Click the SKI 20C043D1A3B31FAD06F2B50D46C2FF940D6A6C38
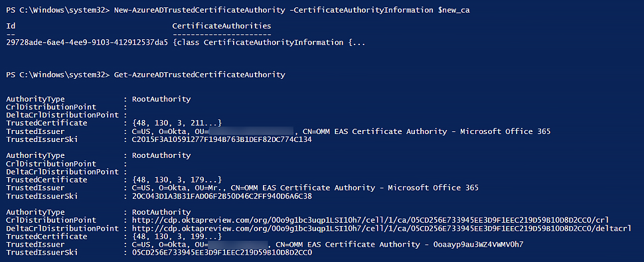644x262 pixels. [x=222, y=196]
